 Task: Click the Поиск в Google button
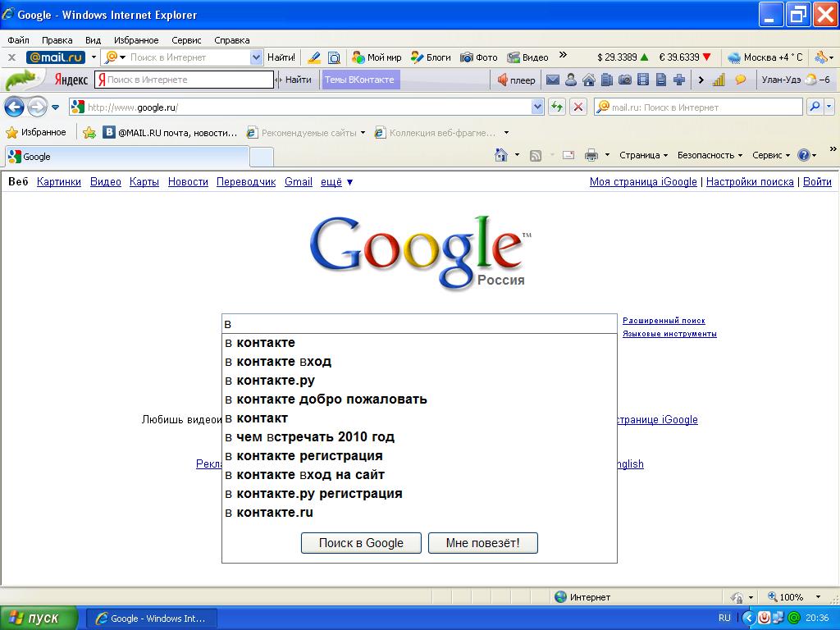pyautogui.click(x=361, y=543)
